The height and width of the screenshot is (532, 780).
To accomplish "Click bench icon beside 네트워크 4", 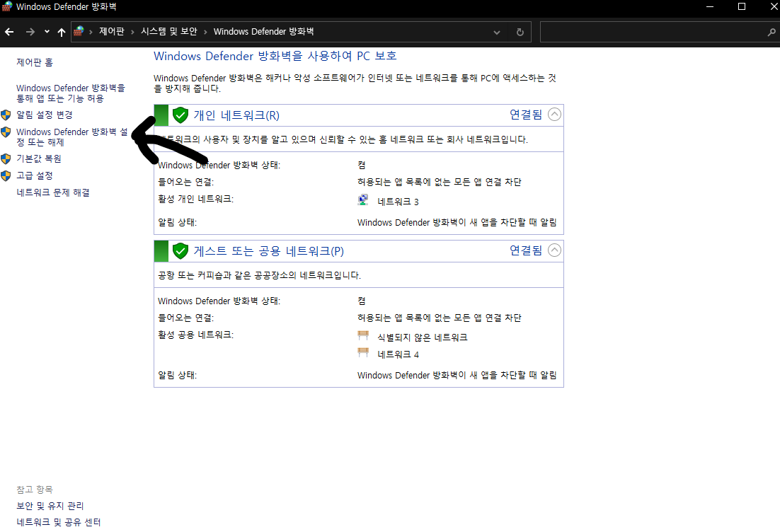I will point(363,352).
